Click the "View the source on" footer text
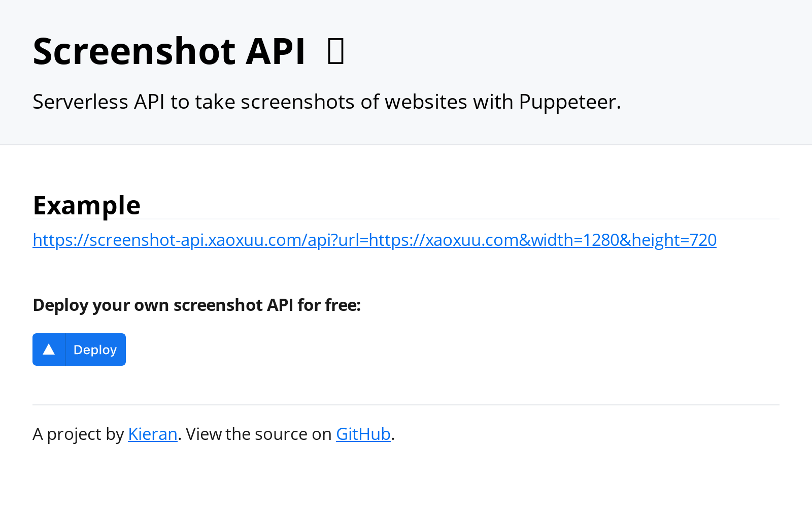The width and height of the screenshot is (812, 508). 258,434
